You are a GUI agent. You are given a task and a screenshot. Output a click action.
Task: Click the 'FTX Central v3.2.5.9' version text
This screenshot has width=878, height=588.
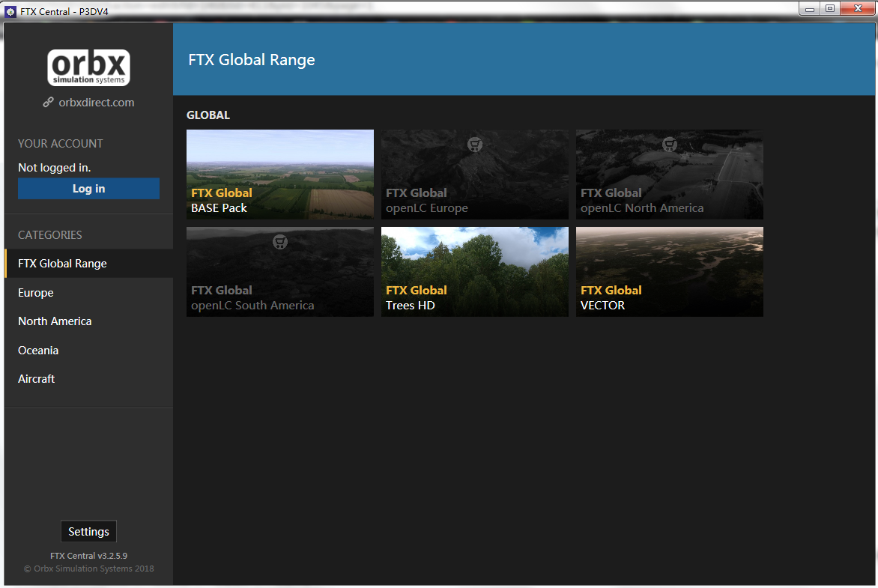pyautogui.click(x=88, y=556)
